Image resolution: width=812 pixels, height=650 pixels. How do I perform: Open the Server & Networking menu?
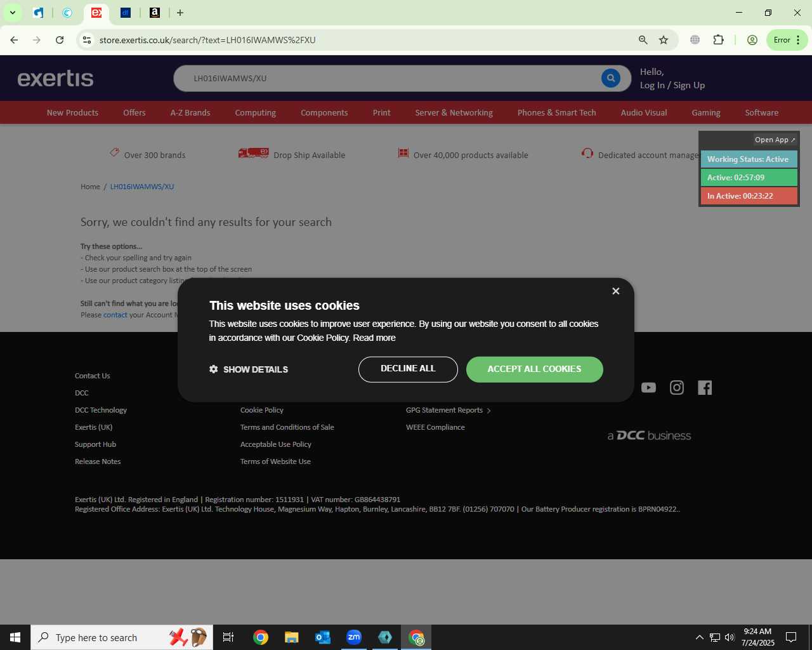coord(454,112)
